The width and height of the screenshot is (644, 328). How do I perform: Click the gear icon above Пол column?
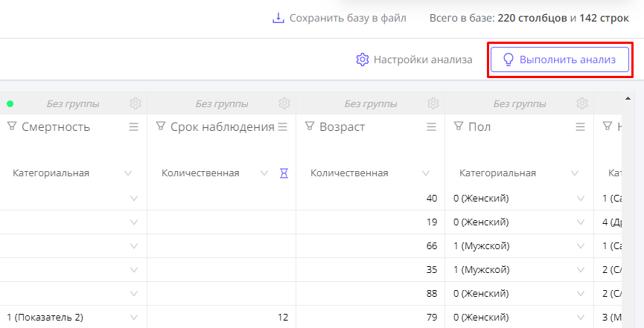coord(581,103)
